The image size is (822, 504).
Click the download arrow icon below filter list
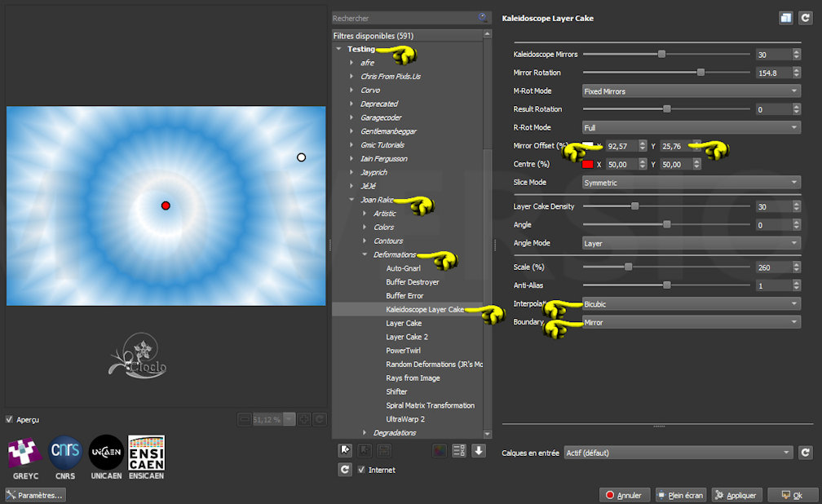pos(479,450)
